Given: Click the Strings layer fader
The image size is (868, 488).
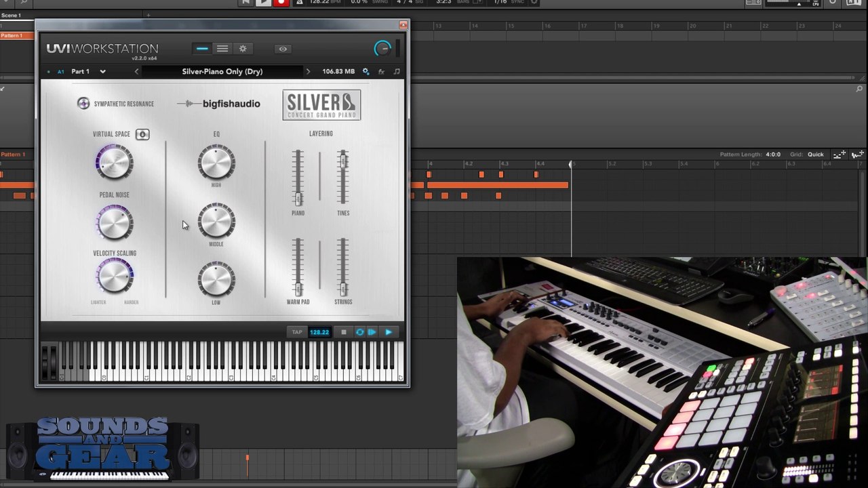Looking at the screenshot, I should (343, 288).
